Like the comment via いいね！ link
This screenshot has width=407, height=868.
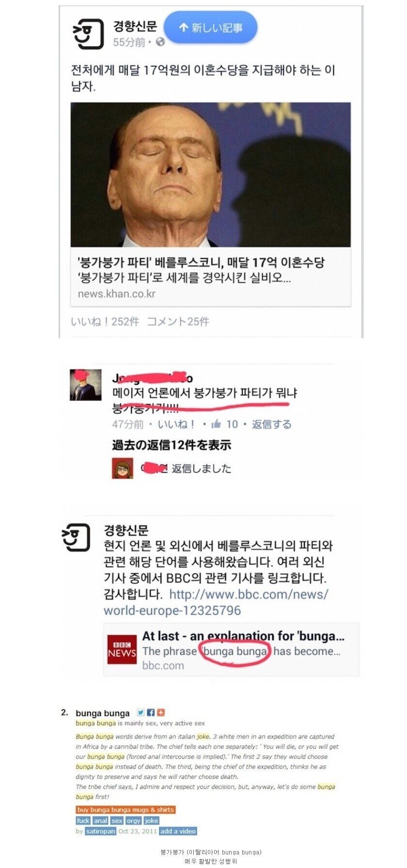(x=176, y=424)
